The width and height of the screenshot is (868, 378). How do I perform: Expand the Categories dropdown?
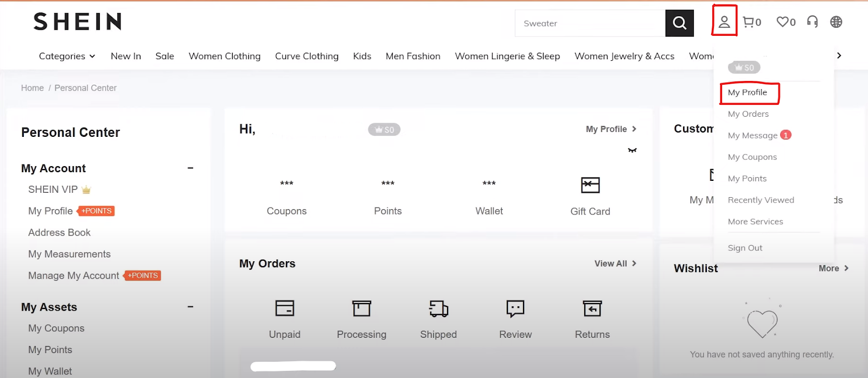[67, 56]
